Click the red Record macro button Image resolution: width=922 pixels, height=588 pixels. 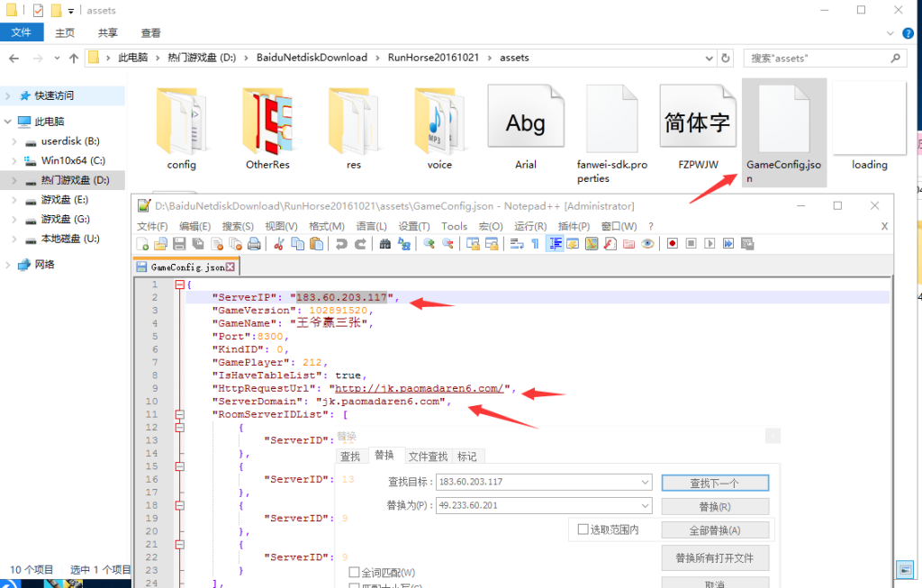pos(672,244)
